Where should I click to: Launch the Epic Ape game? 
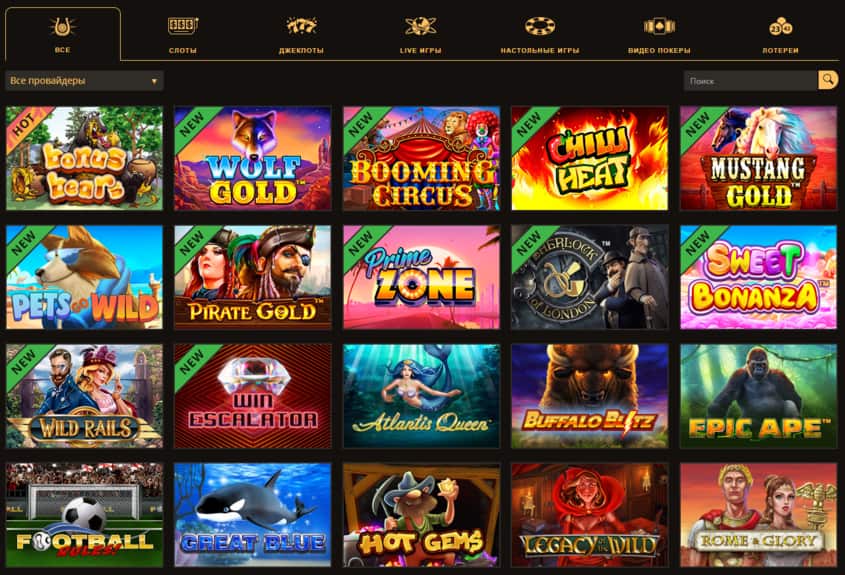click(759, 396)
